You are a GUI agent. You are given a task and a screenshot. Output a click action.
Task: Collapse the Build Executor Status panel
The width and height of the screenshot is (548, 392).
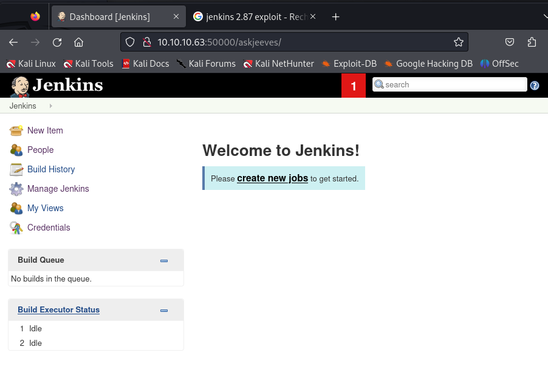164,310
